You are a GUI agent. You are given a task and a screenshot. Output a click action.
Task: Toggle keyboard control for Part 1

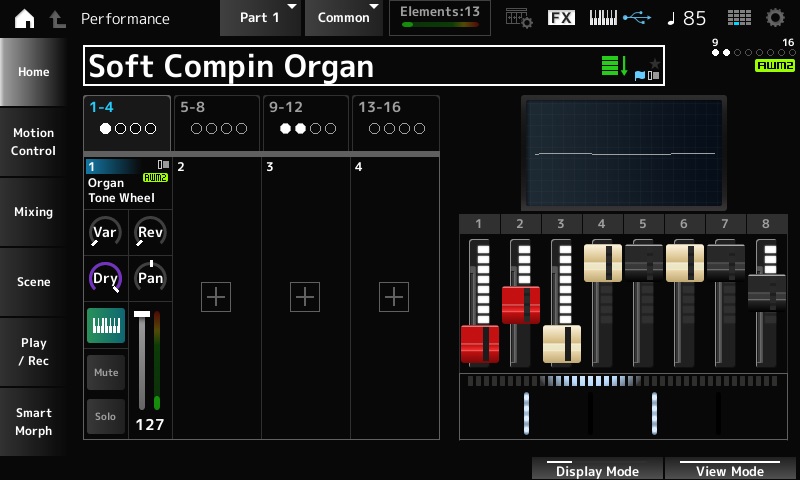pos(106,325)
